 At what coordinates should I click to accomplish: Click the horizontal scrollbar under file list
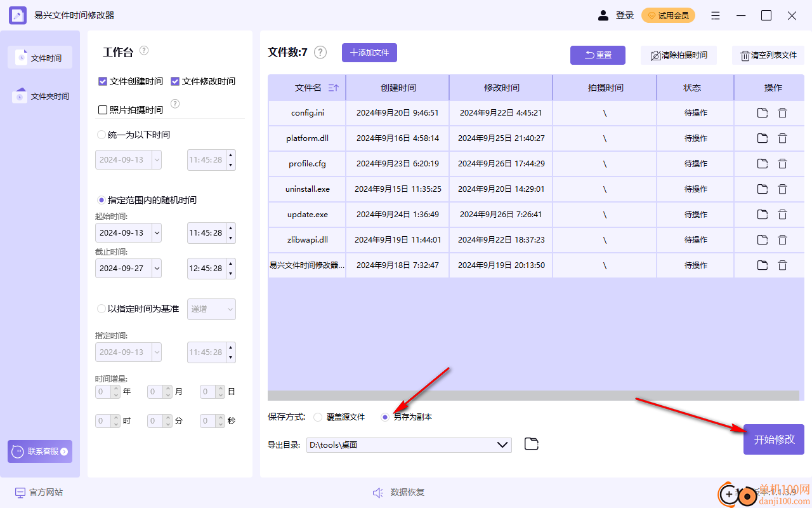tap(534, 396)
